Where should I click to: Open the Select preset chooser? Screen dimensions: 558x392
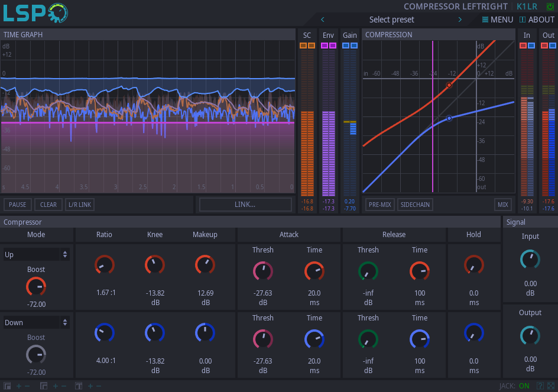pyautogui.click(x=391, y=20)
